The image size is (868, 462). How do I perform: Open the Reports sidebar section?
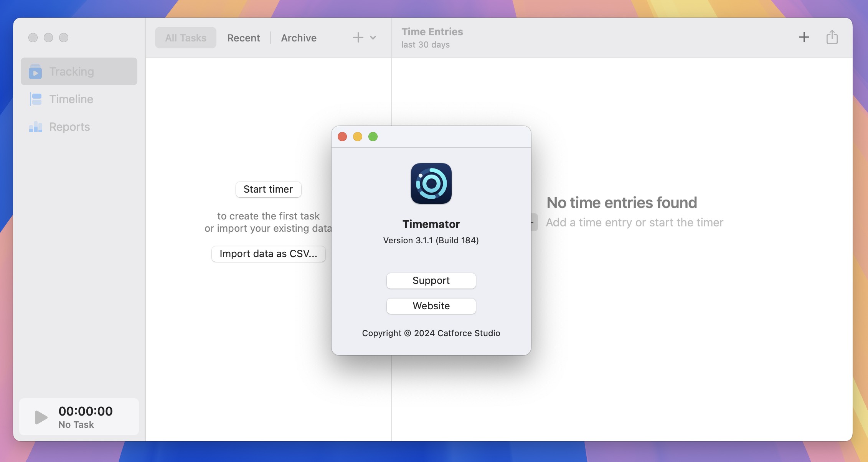[79, 127]
